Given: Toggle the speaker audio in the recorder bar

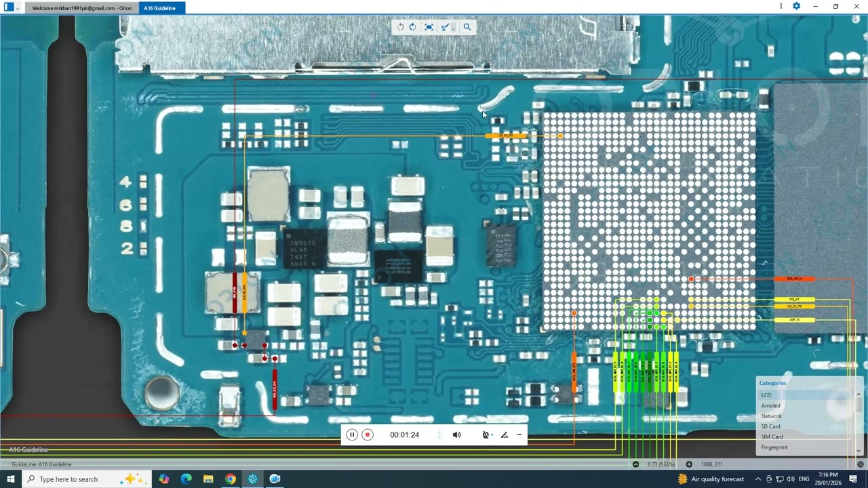Looking at the screenshot, I should pyautogui.click(x=456, y=434).
